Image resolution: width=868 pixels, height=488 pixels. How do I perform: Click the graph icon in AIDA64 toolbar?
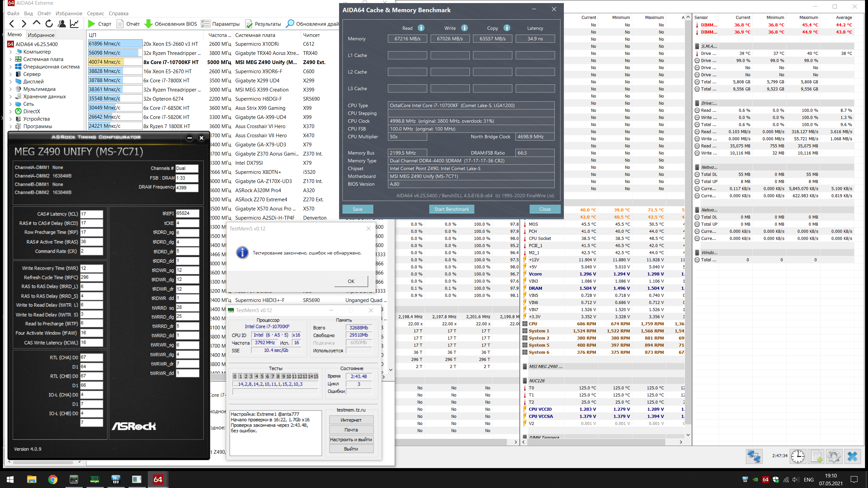(x=74, y=24)
